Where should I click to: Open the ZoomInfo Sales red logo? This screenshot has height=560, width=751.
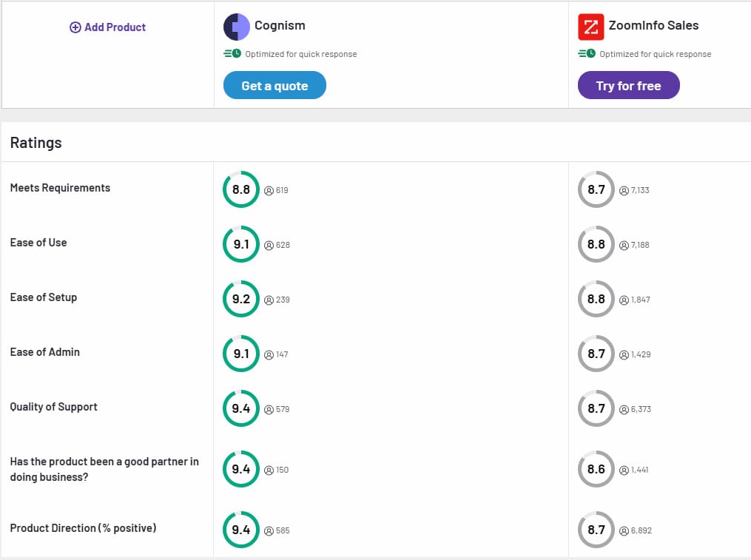[x=590, y=27]
